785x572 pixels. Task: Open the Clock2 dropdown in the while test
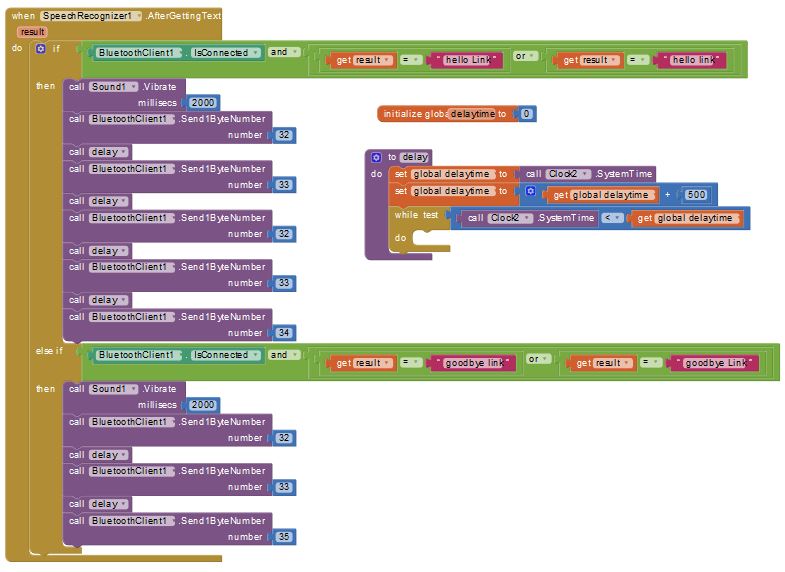pyautogui.click(x=510, y=218)
